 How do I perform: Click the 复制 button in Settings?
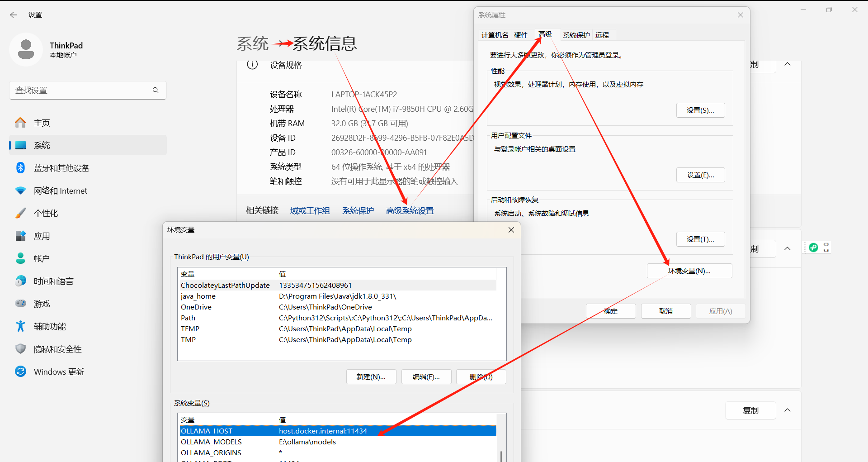click(750, 410)
